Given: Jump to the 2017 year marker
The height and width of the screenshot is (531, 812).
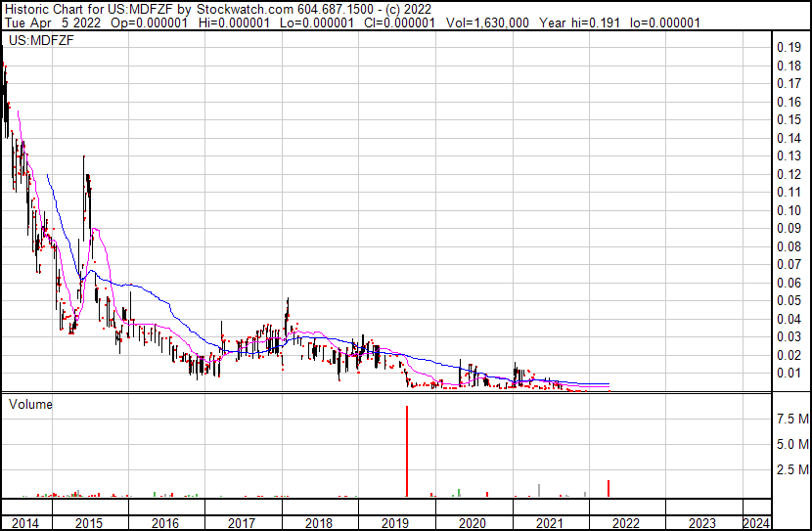Looking at the screenshot, I should (x=242, y=523).
